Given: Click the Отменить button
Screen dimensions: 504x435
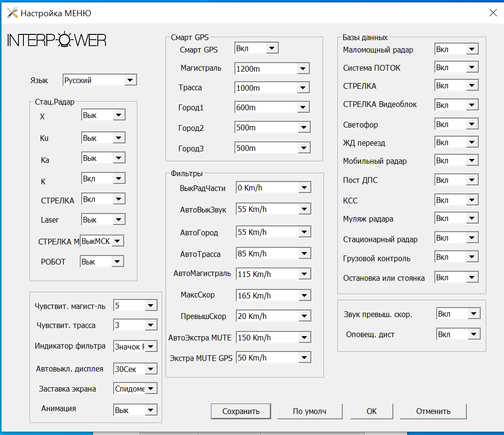Looking at the screenshot, I should point(433,411).
